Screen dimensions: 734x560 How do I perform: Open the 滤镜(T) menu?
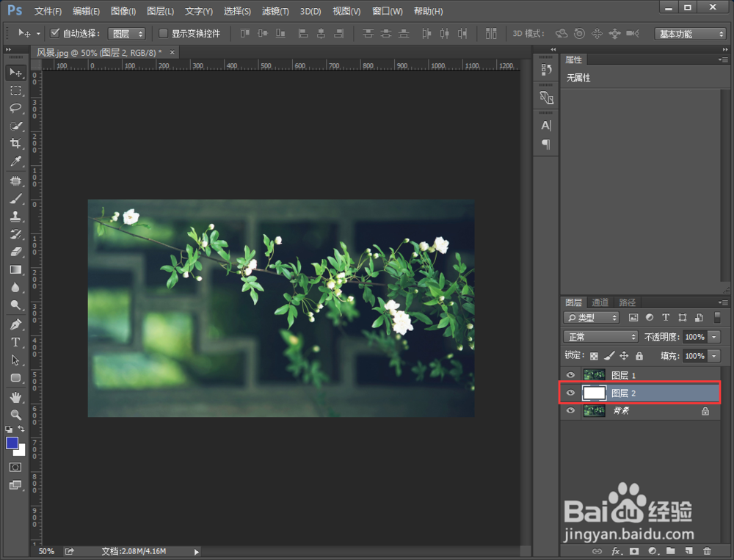pos(275,11)
